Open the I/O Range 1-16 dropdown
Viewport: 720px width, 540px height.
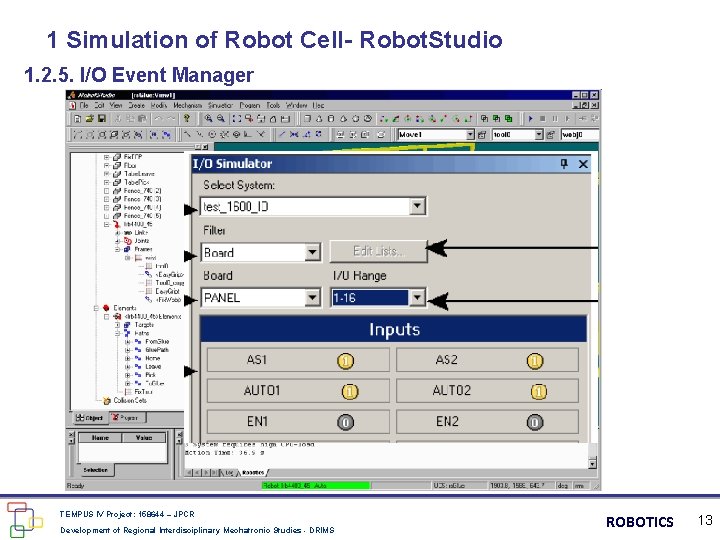point(417,298)
